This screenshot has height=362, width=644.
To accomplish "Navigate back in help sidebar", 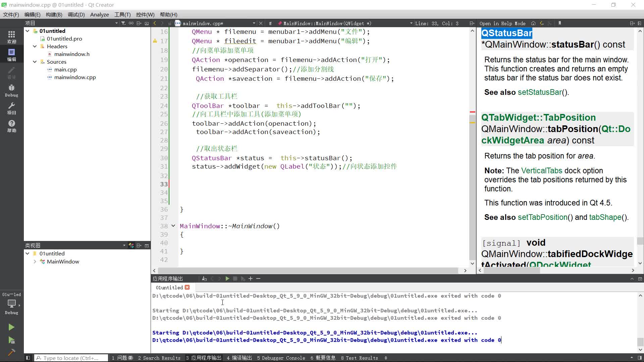I will [542, 23].
